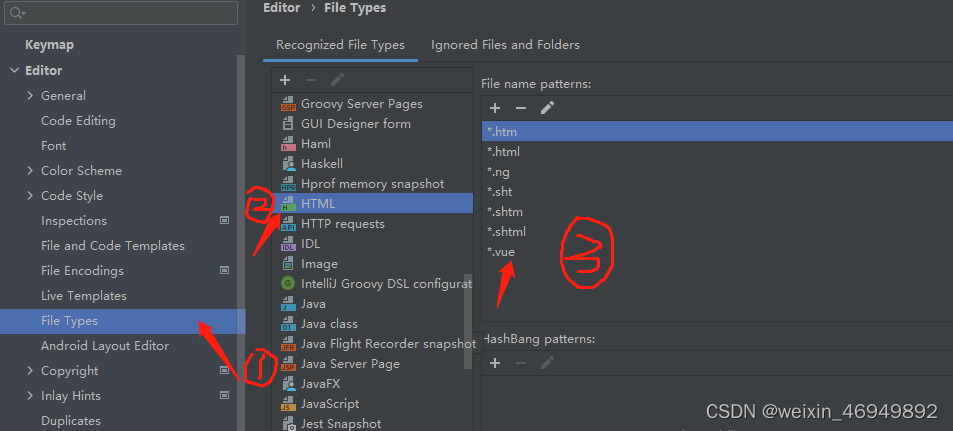Click the file types list scrollbar
Viewport: 953px width, 431px height.
coord(468,320)
